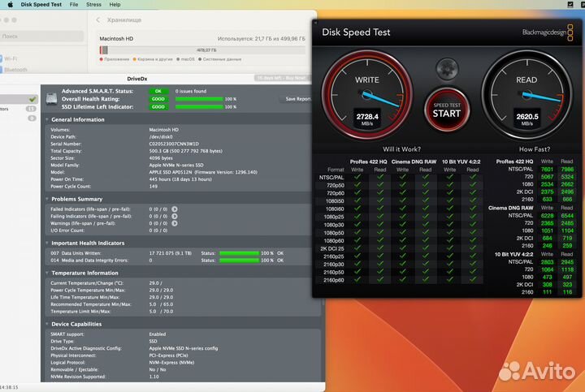Select Wi-Fi in Settings sidebar

pyautogui.click(x=11, y=58)
